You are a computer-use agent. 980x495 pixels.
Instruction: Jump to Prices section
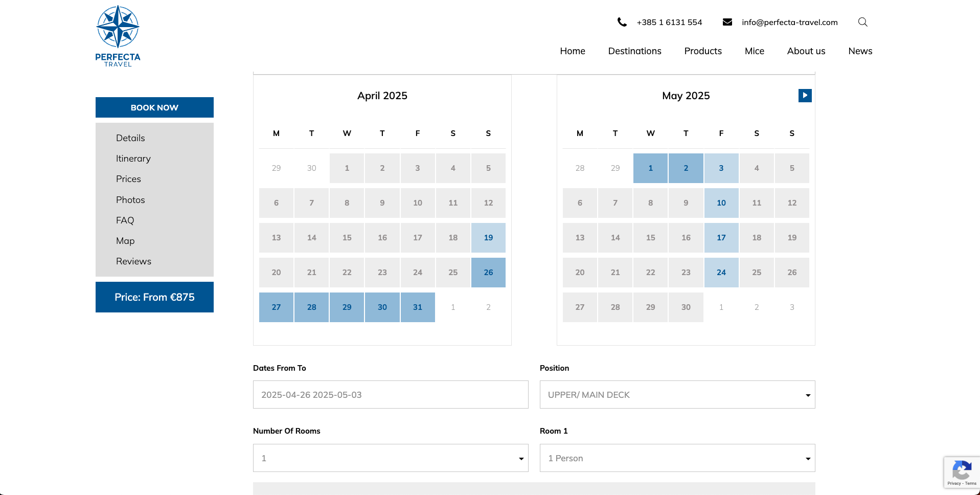click(x=128, y=179)
